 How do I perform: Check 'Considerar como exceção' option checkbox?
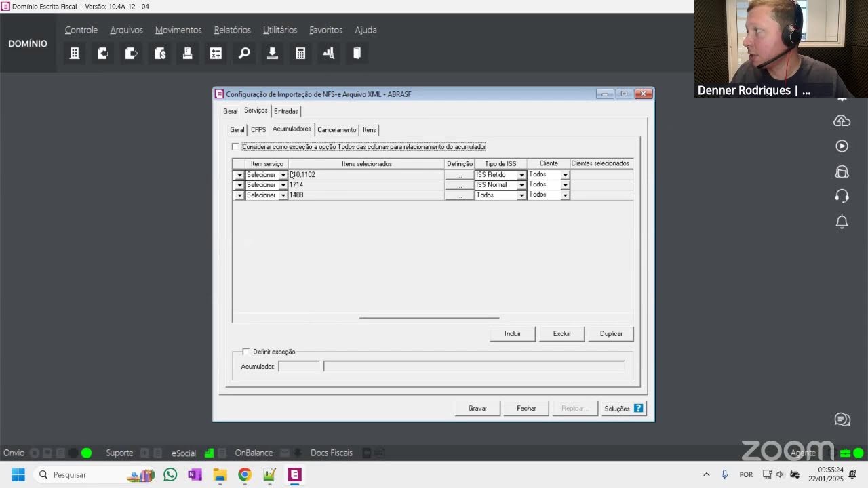235,147
